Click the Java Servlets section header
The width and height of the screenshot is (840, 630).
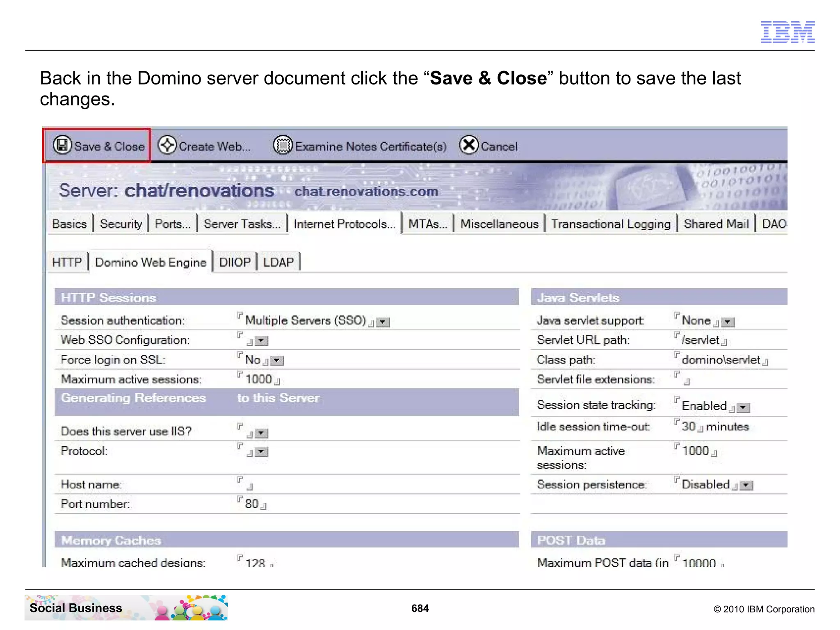659,297
